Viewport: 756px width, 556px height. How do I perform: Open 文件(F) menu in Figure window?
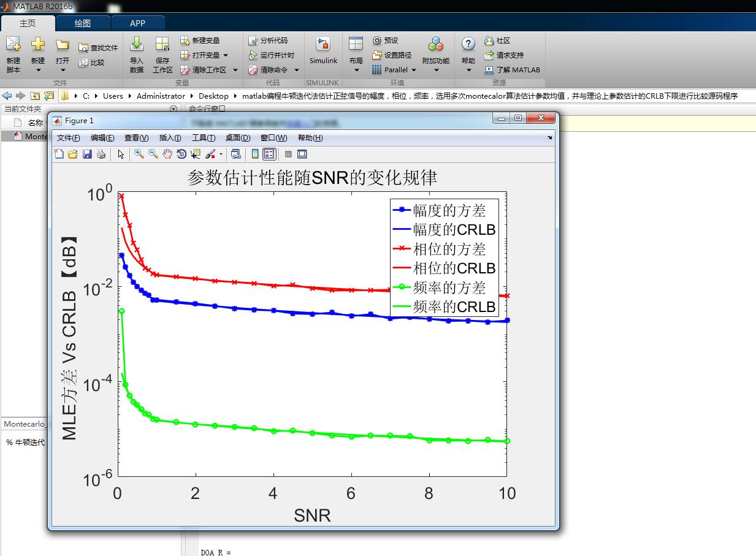[x=69, y=138]
